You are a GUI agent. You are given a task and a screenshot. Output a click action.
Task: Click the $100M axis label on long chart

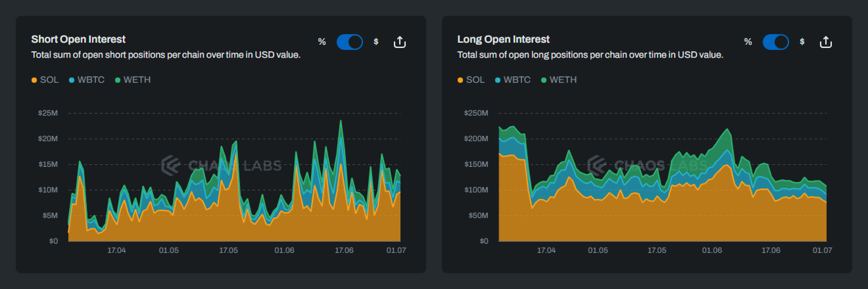click(x=476, y=190)
